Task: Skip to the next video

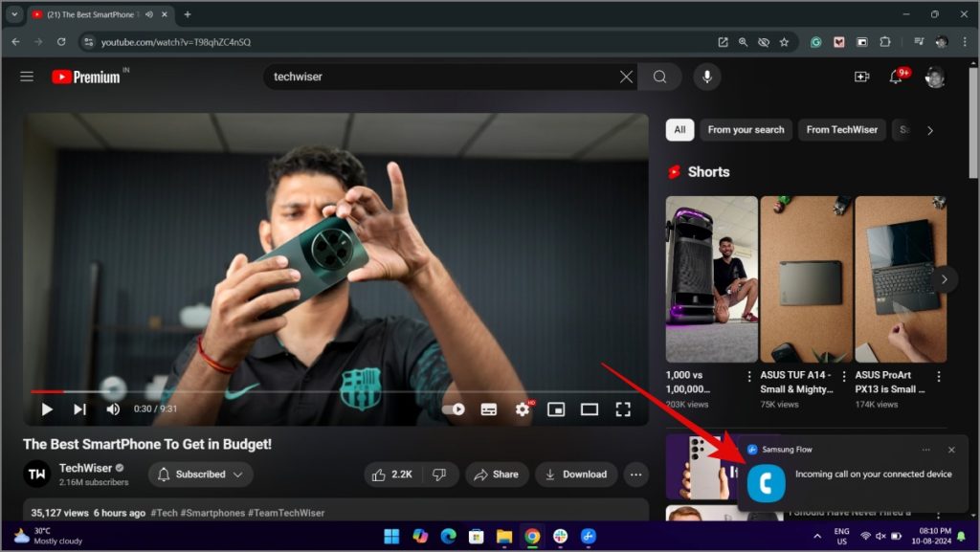Action: coord(79,409)
